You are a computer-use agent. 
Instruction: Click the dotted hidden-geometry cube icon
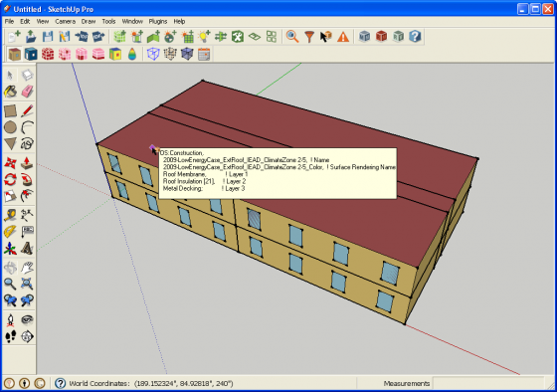pyautogui.click(x=170, y=54)
